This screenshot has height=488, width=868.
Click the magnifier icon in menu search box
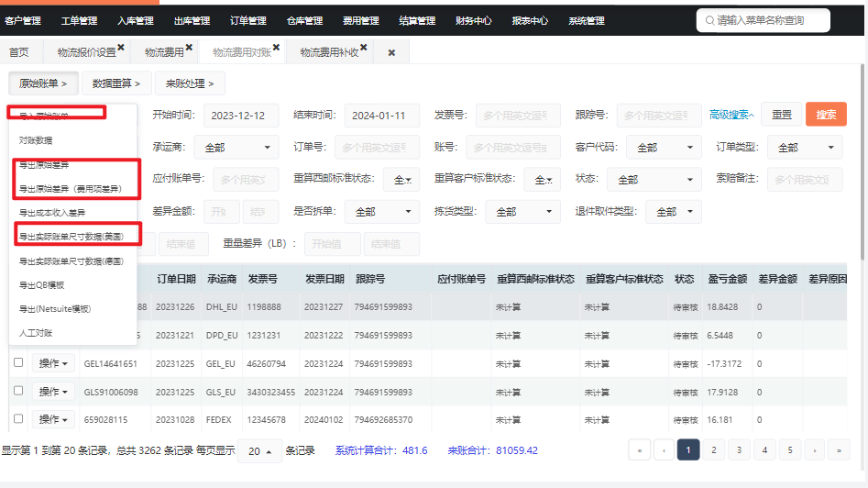click(x=709, y=20)
